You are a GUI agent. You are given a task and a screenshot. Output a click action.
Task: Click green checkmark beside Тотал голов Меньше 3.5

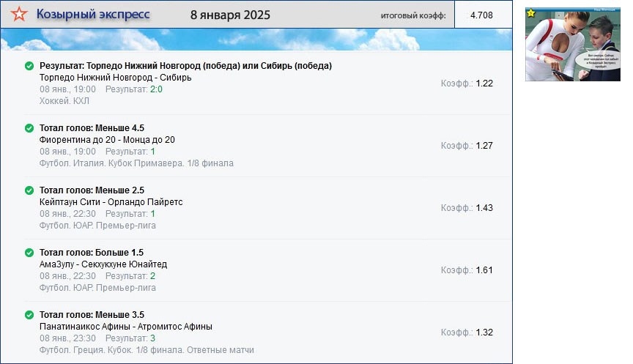[x=29, y=315]
